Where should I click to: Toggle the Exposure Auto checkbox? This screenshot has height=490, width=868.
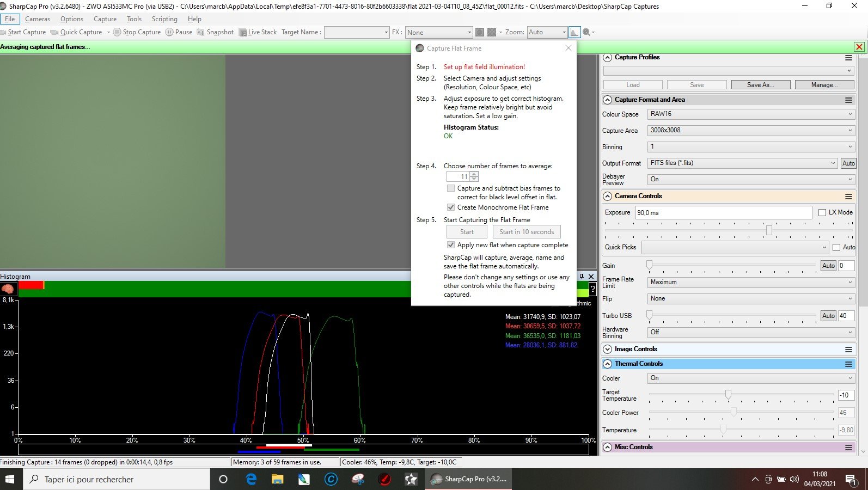tap(836, 247)
